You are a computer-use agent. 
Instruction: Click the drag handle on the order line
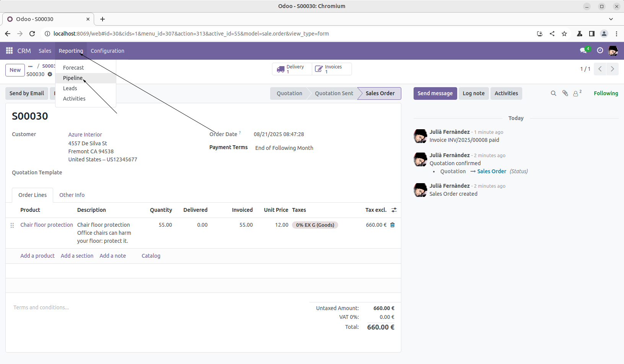(12, 225)
